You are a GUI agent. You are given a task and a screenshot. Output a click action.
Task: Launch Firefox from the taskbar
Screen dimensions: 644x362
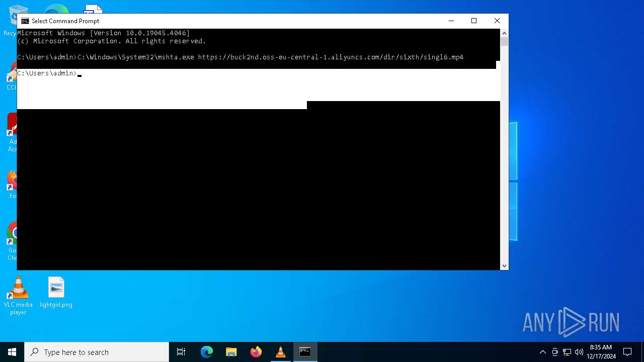[256, 352]
